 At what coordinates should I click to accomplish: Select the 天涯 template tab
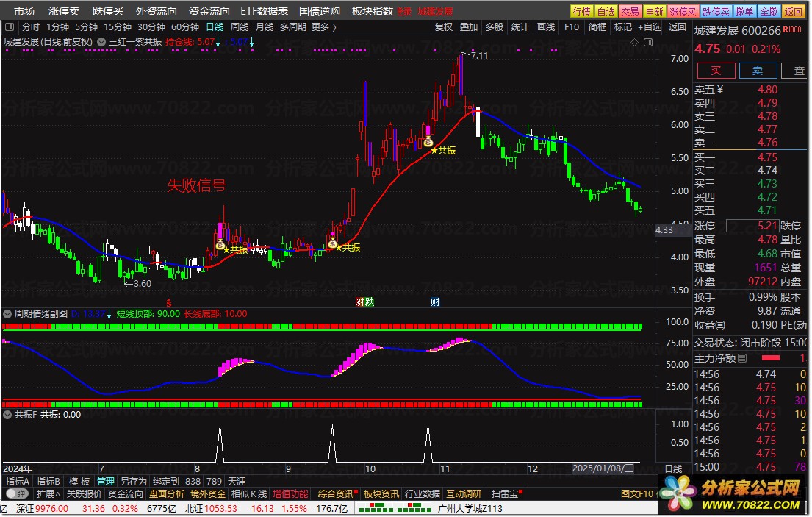(x=237, y=481)
